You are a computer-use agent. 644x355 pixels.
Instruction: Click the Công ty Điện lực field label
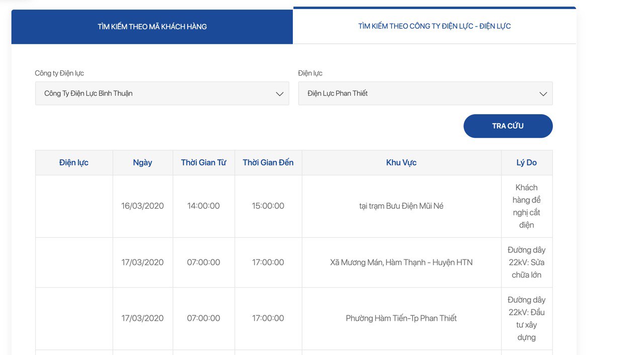click(x=59, y=73)
